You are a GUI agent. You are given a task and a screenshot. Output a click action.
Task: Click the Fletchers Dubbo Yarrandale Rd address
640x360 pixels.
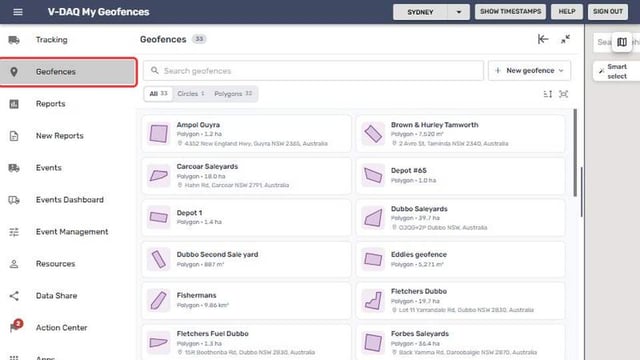click(466, 310)
